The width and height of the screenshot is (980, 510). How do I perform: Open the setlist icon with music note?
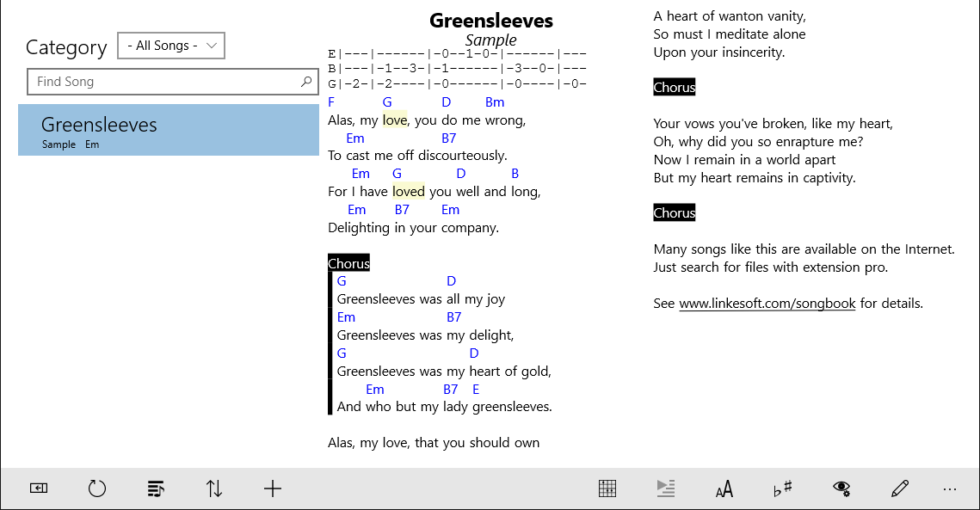(155, 488)
